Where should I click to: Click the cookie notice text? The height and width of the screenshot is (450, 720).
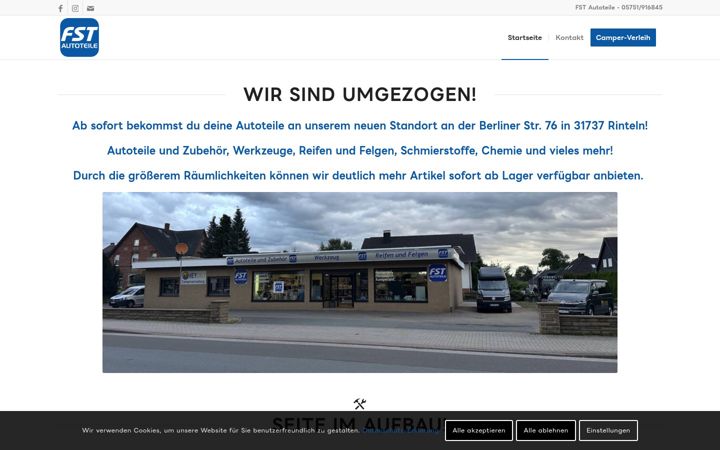pos(221,431)
